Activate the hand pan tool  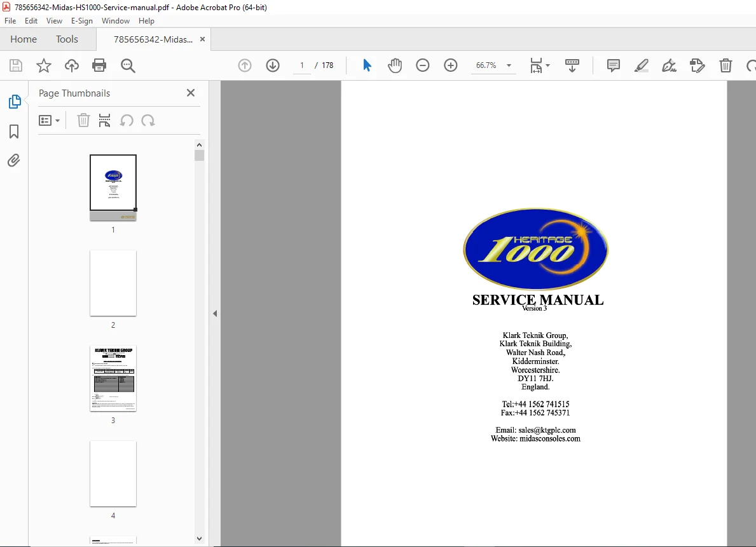click(395, 65)
